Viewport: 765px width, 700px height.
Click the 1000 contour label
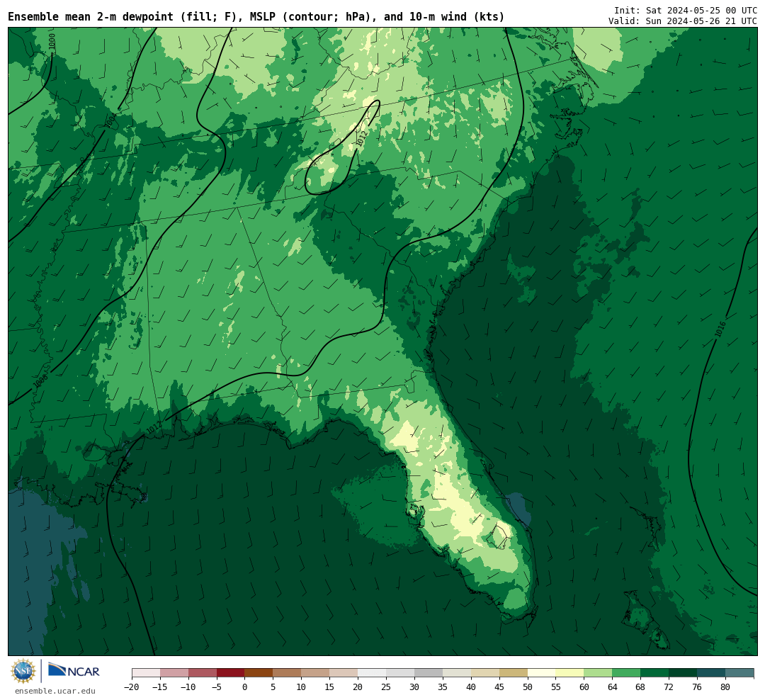click(x=52, y=41)
